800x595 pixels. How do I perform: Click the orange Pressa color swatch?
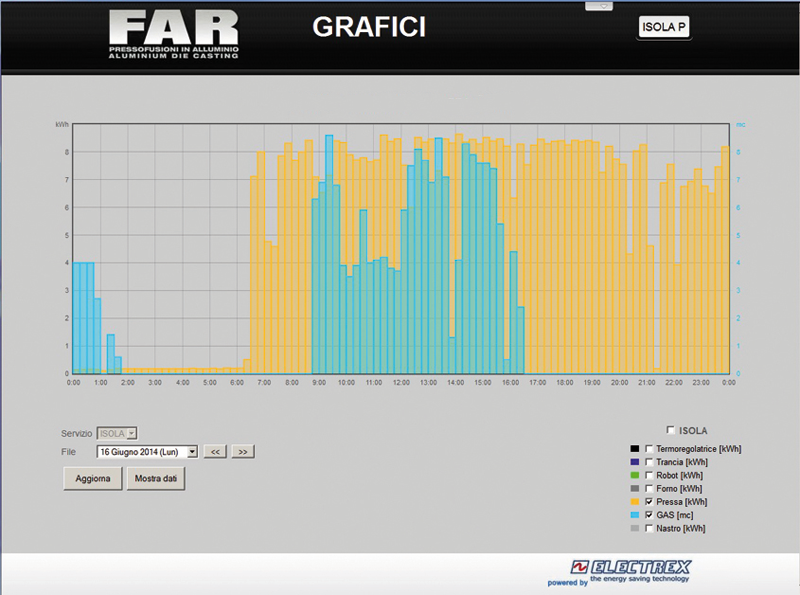(635, 501)
